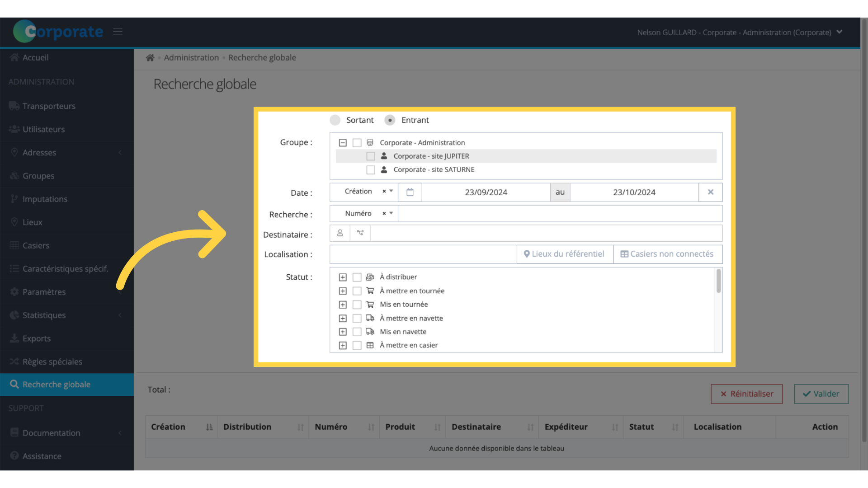This screenshot has height=488, width=868.
Task: Click the À mettre en casier grid icon
Action: click(x=370, y=345)
